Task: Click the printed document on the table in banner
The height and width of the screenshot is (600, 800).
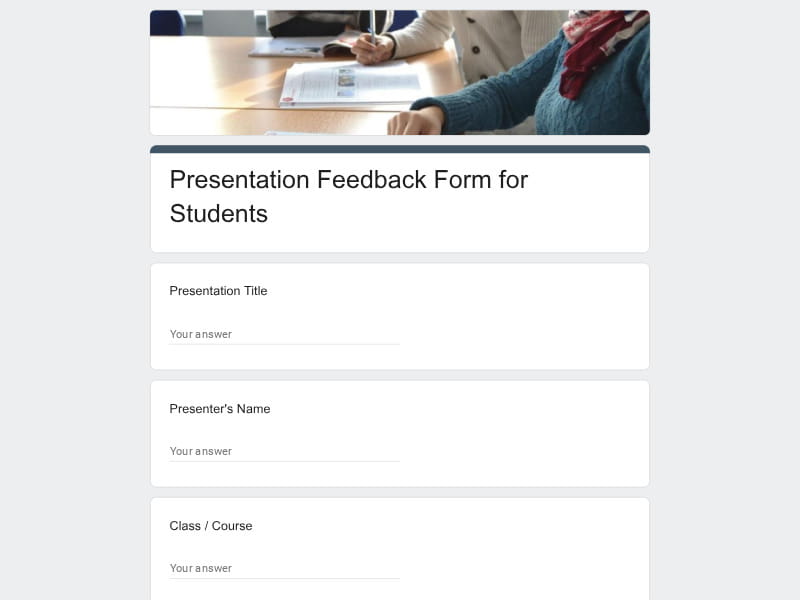Action: tap(350, 85)
